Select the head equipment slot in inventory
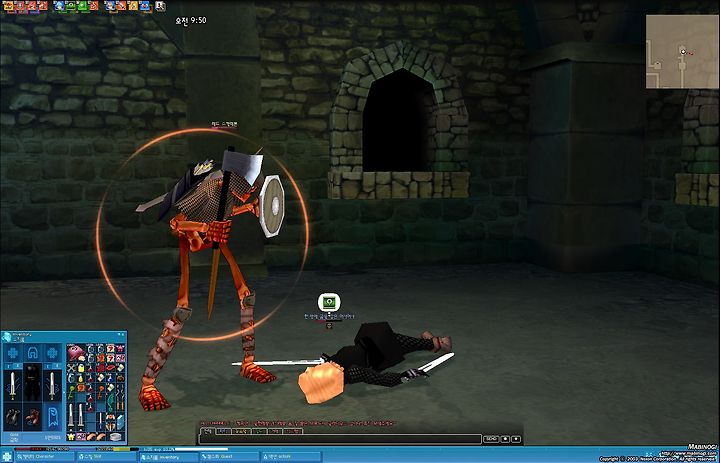 tap(33, 353)
